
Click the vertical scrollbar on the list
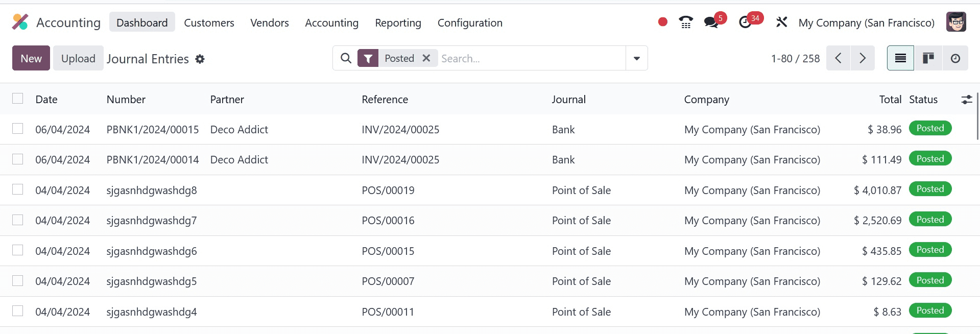click(977, 116)
